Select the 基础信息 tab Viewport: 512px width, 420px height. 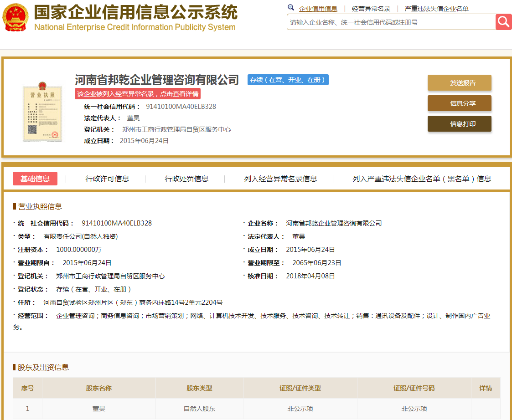coord(35,179)
